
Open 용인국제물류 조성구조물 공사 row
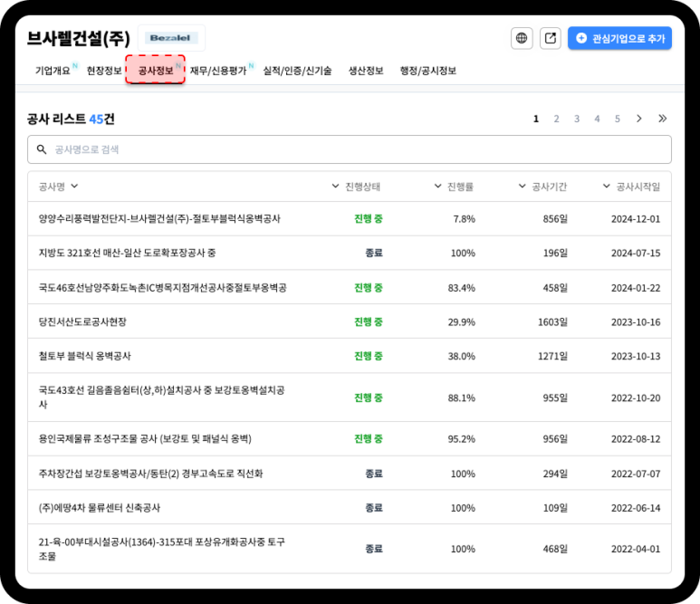[350, 439]
